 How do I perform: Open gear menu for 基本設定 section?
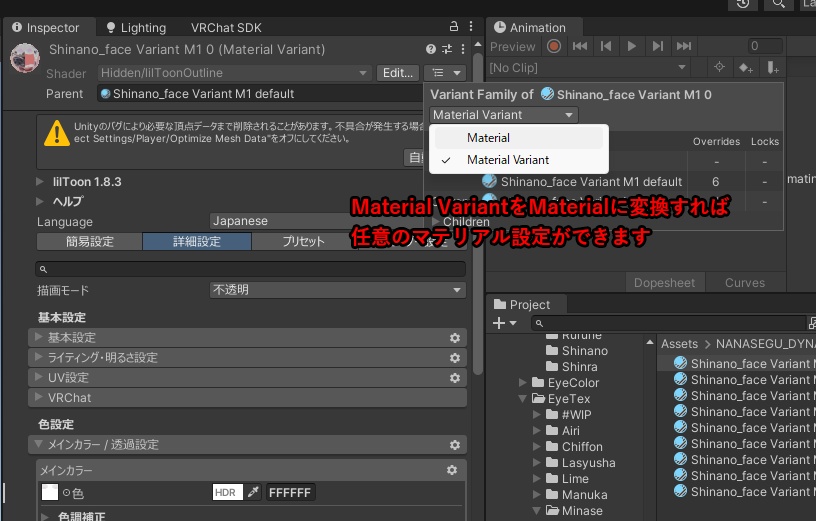[x=455, y=338]
